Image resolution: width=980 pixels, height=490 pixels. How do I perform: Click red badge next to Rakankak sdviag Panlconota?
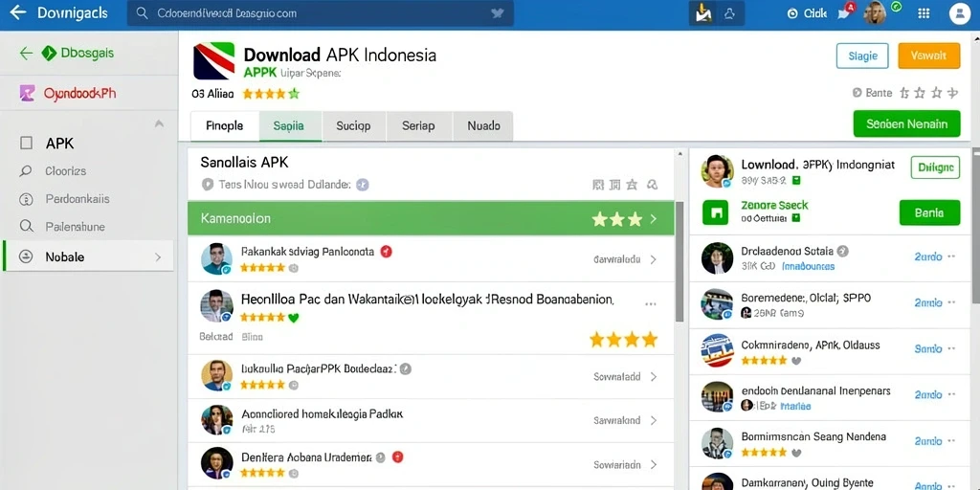click(x=387, y=252)
